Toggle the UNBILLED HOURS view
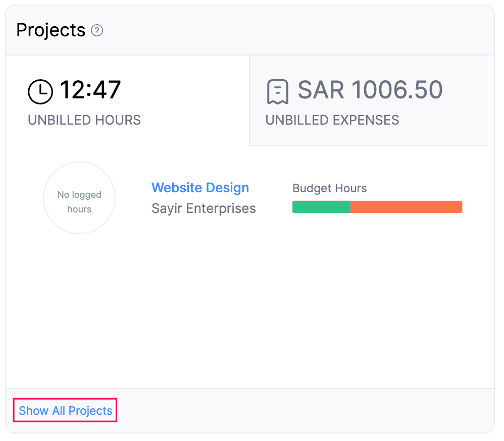The height and width of the screenshot is (441, 504). 84,120
